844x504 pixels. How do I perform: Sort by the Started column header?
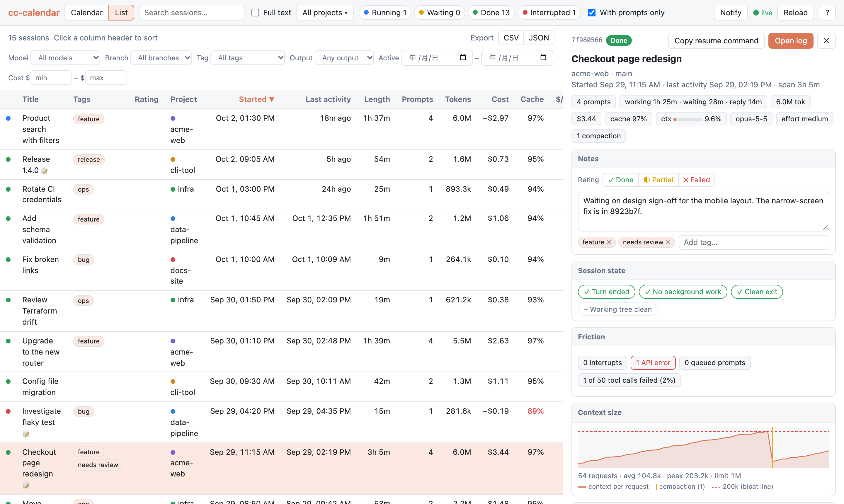(256, 100)
